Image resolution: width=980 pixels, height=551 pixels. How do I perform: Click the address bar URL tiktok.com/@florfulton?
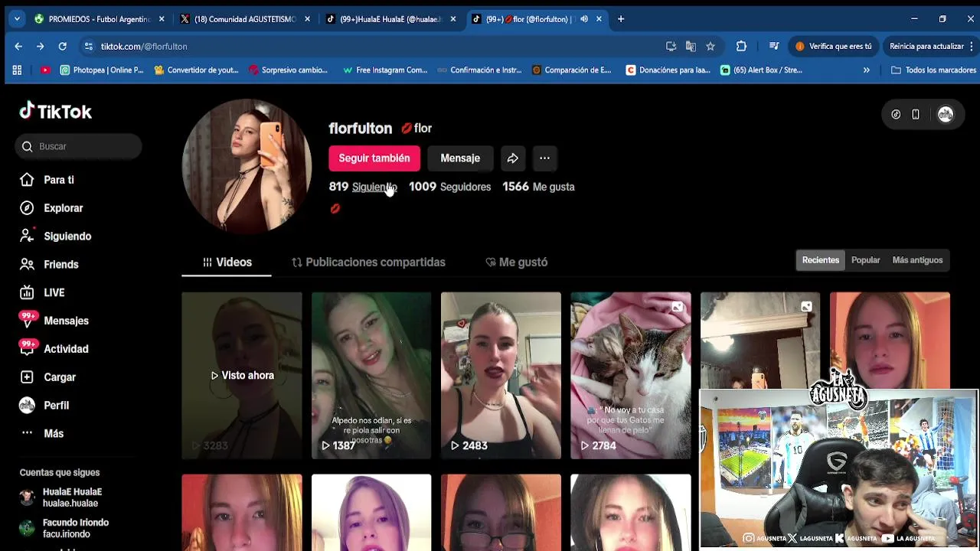click(x=144, y=47)
